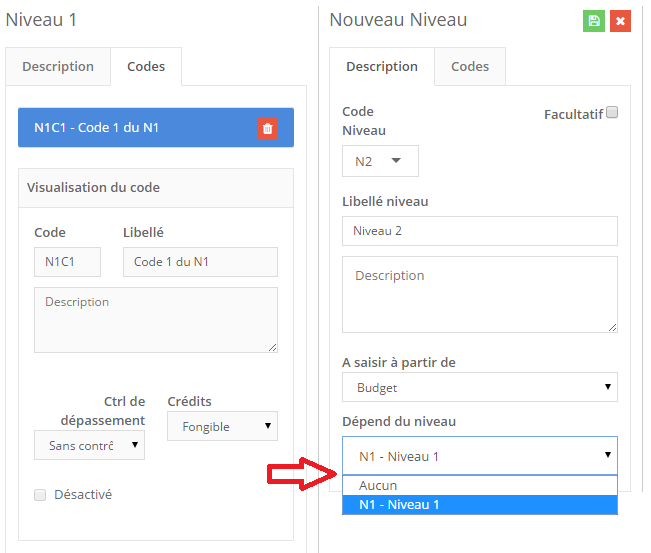Expand the Ctrl de dépassement dropdown
651x553 pixels.
(x=89, y=445)
